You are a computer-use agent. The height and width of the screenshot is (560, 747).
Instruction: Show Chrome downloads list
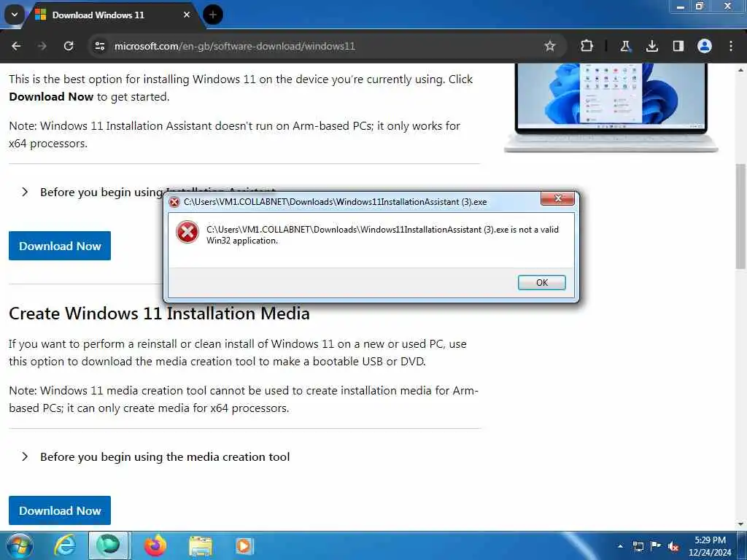click(x=651, y=46)
